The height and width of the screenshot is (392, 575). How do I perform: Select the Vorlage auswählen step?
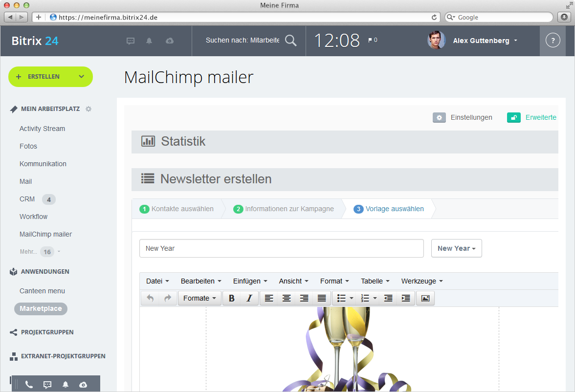coord(389,209)
